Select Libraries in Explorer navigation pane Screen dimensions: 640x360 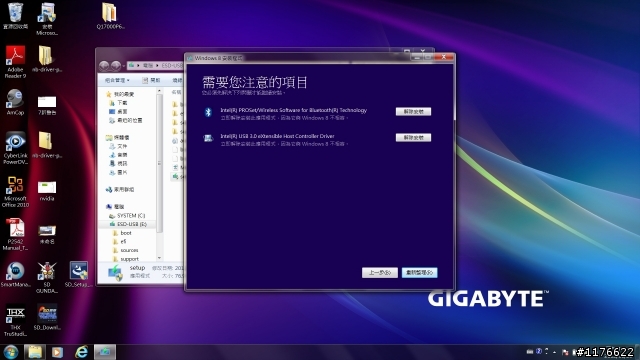coord(118,138)
